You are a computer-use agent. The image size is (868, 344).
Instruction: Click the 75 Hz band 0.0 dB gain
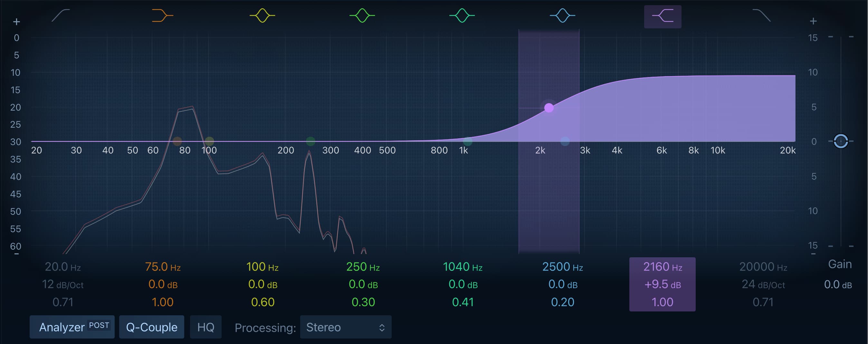(x=163, y=285)
